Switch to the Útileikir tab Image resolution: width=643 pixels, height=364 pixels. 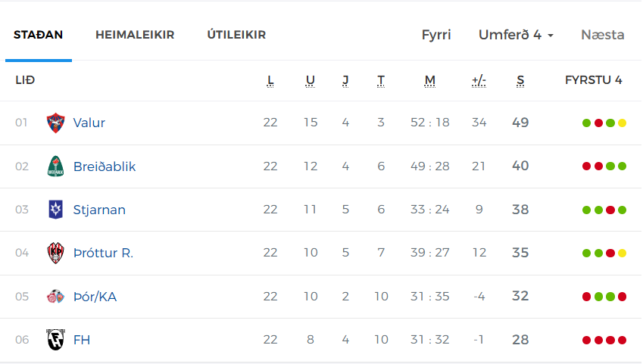[x=236, y=35]
